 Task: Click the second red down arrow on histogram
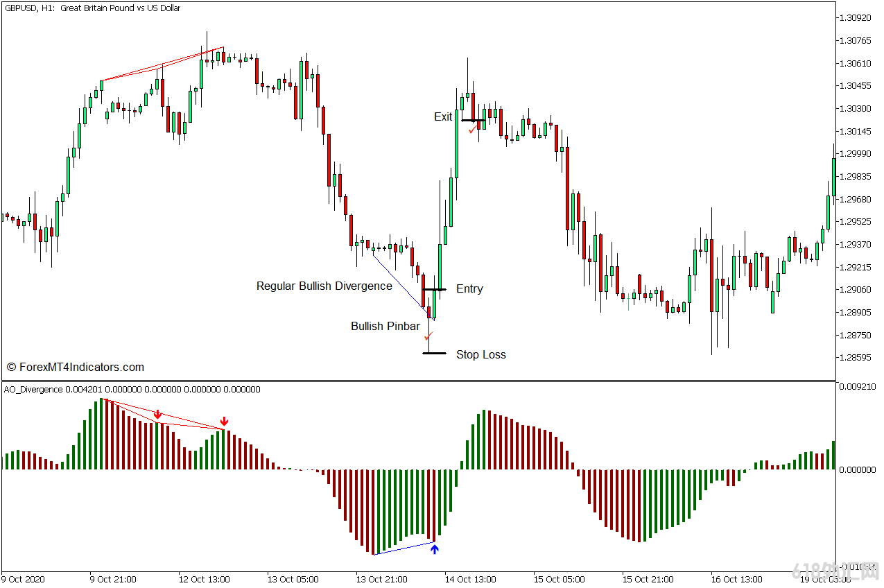pyautogui.click(x=224, y=422)
